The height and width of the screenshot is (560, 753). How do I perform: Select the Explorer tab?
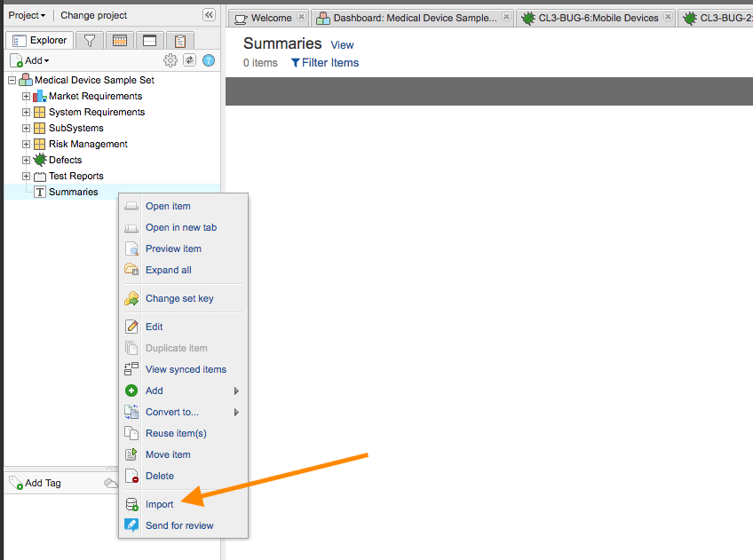click(x=39, y=40)
